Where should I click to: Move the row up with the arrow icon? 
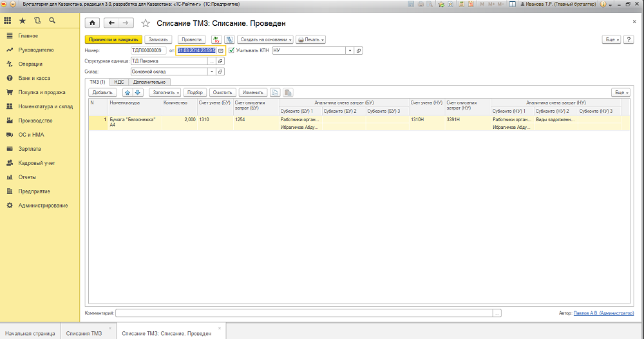128,92
